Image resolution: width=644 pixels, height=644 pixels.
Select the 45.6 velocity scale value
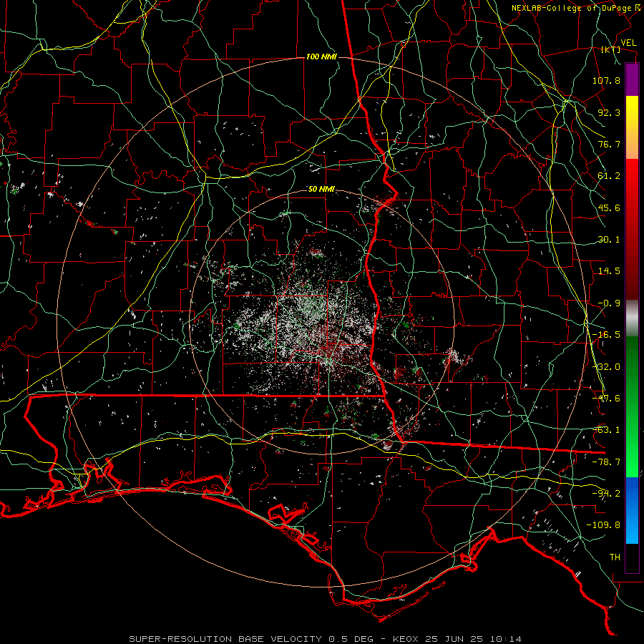609,208
